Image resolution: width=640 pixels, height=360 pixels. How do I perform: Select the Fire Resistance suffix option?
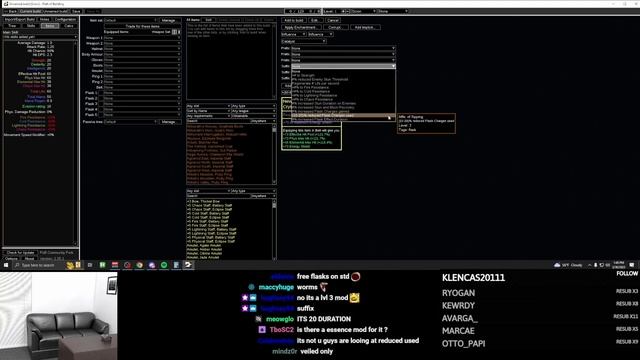(343, 87)
